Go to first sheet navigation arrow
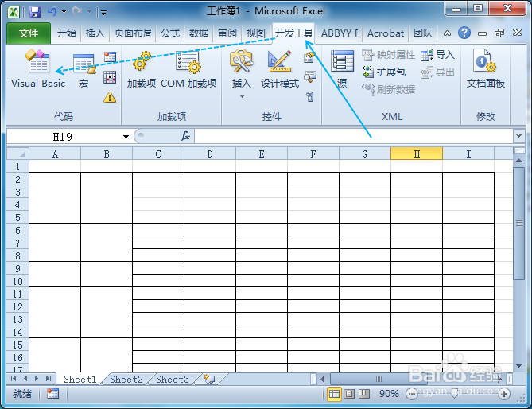Viewport: 532px width, 409px height. 14,379
